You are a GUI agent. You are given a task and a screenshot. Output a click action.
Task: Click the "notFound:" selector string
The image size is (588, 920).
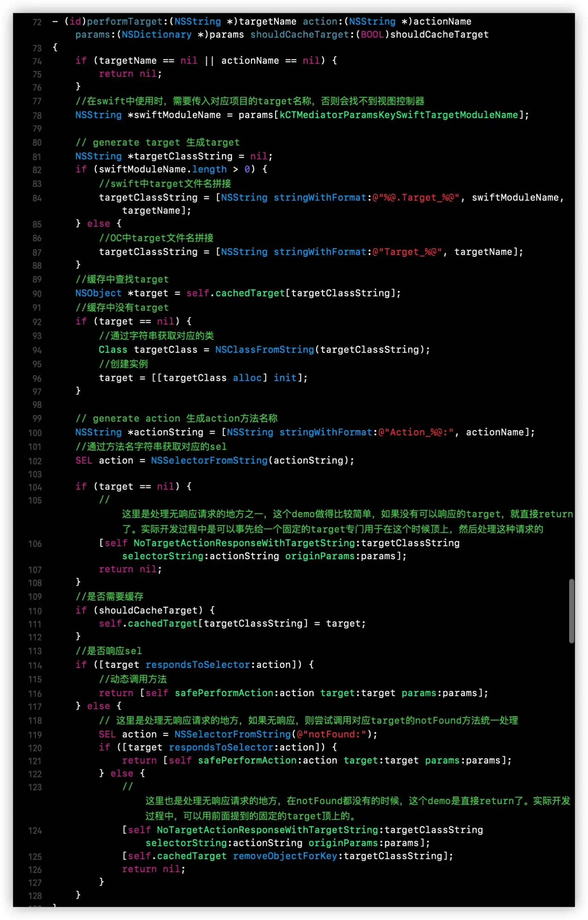332,734
